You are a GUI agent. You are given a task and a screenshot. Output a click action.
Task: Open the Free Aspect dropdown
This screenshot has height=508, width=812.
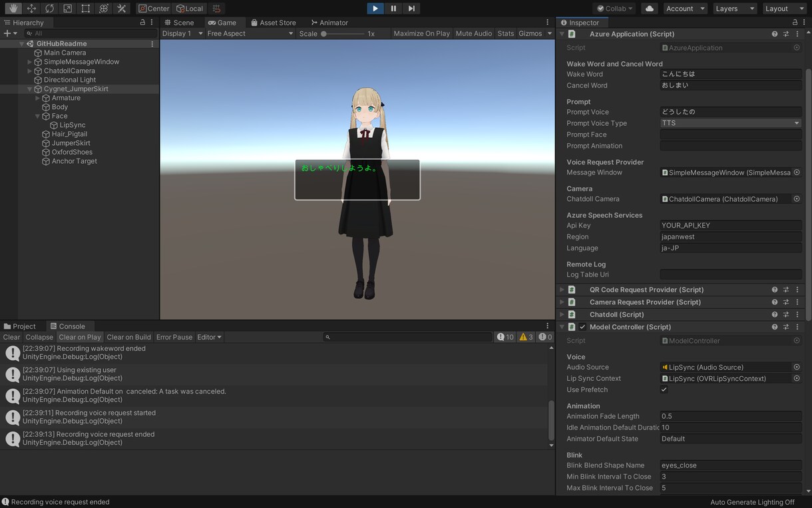250,33
